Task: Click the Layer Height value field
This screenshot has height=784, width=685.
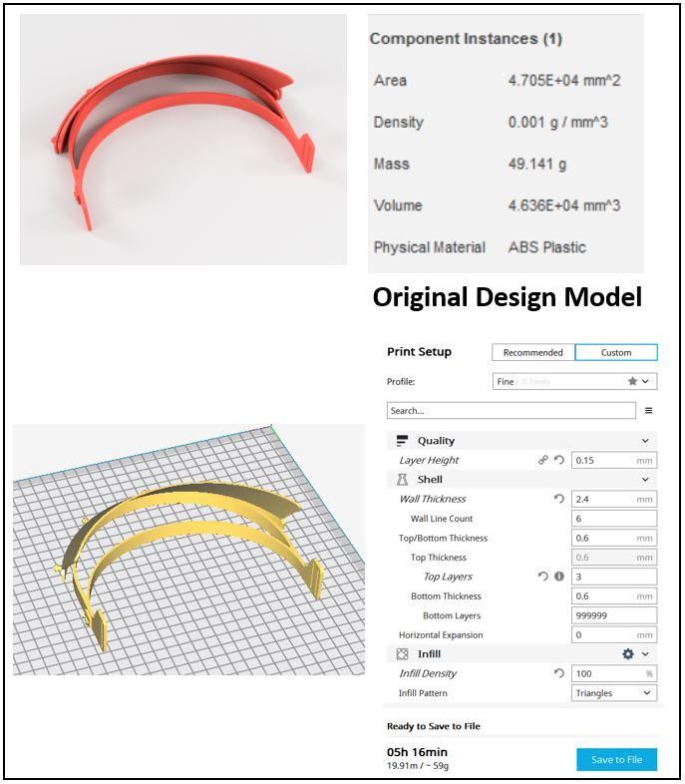Action: pos(614,461)
